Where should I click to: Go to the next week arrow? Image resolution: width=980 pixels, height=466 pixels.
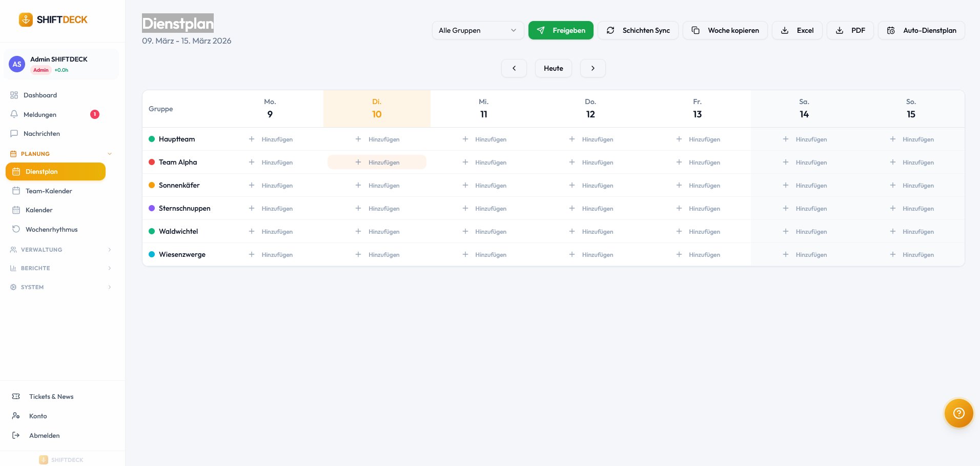coord(593,68)
